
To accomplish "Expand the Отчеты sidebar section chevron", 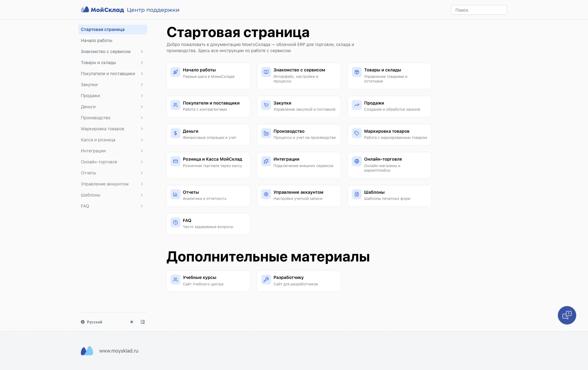I will tap(142, 173).
